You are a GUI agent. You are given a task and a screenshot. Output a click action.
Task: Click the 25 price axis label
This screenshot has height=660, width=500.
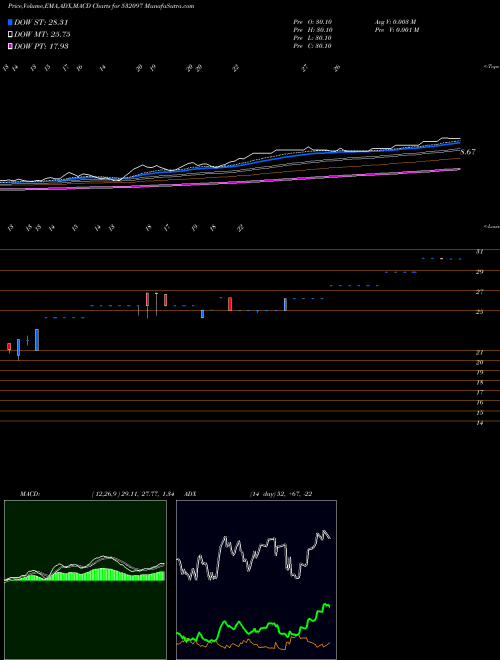point(479,312)
